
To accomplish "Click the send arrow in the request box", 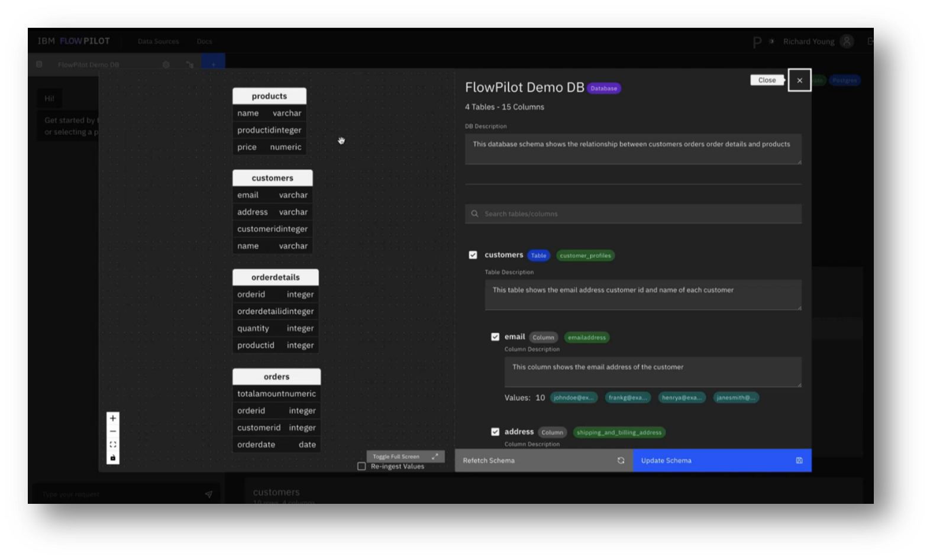I will [208, 494].
